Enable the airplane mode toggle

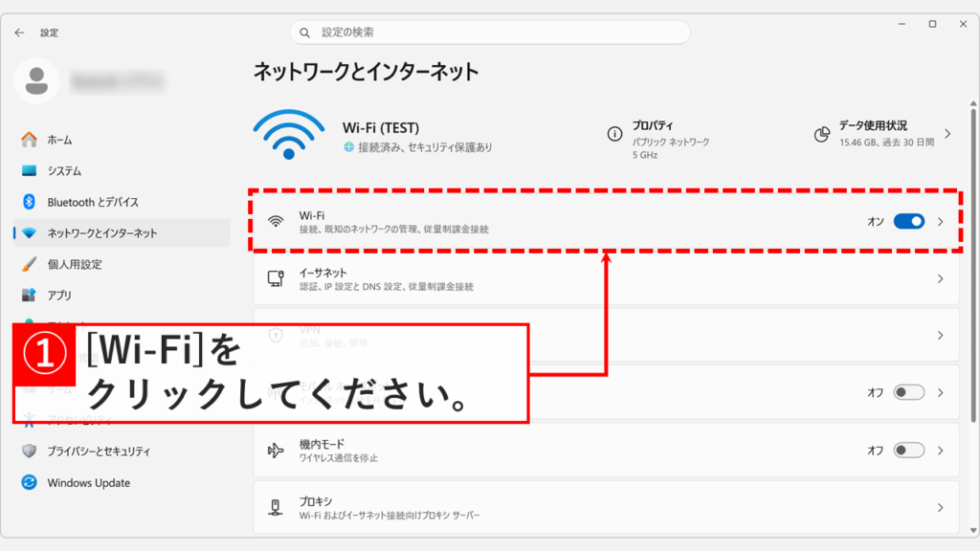(x=909, y=451)
